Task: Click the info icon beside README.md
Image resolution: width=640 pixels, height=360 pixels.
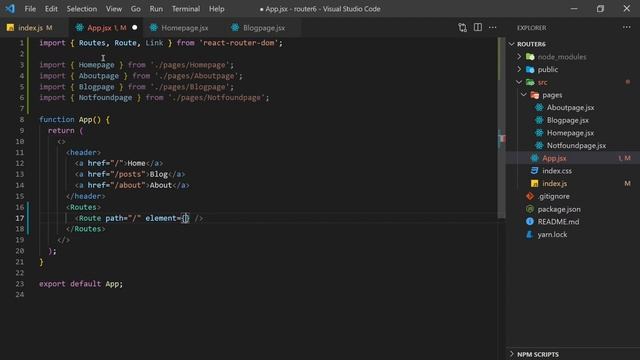Action: 530,221
